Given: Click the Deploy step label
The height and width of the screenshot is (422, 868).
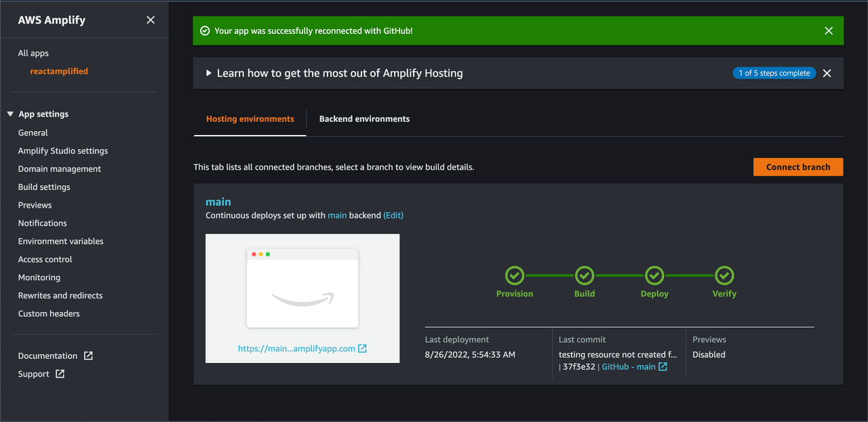Looking at the screenshot, I should point(654,294).
